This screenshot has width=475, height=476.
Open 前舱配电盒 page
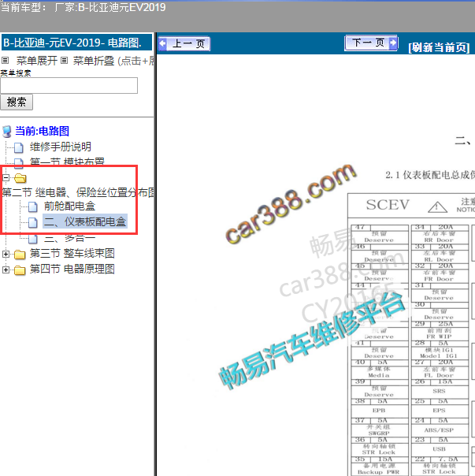pos(69,206)
